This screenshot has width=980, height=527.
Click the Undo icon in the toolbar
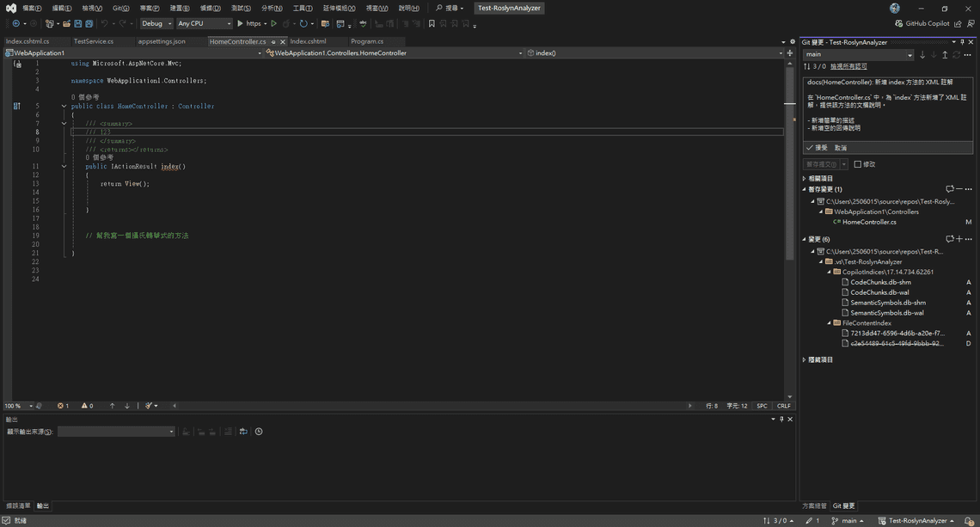point(105,24)
